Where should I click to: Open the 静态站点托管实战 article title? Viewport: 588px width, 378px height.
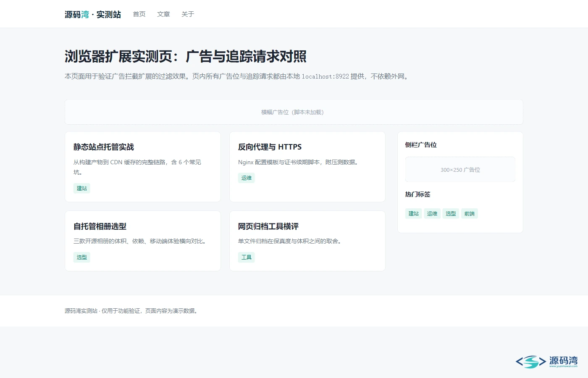click(x=104, y=147)
